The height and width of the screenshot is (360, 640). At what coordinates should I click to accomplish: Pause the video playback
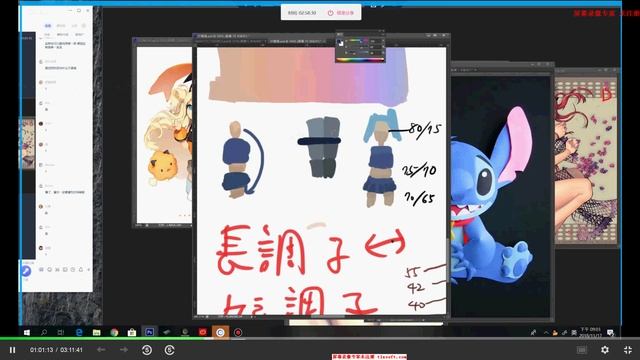(x=12, y=350)
